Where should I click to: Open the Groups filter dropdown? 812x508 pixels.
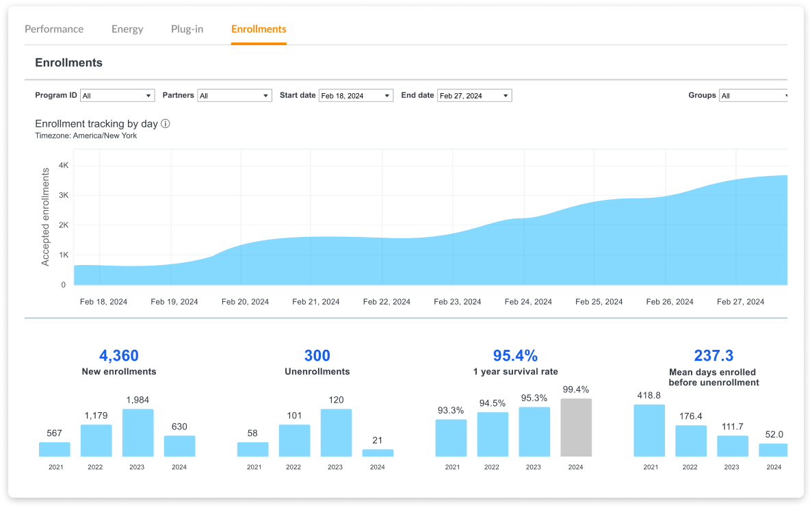coord(754,96)
